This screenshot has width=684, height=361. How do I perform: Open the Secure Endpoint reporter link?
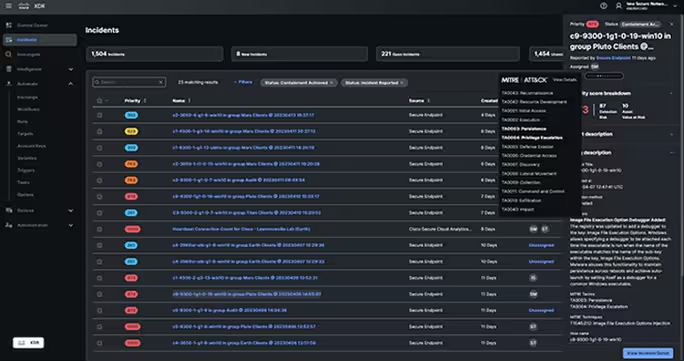(613, 58)
